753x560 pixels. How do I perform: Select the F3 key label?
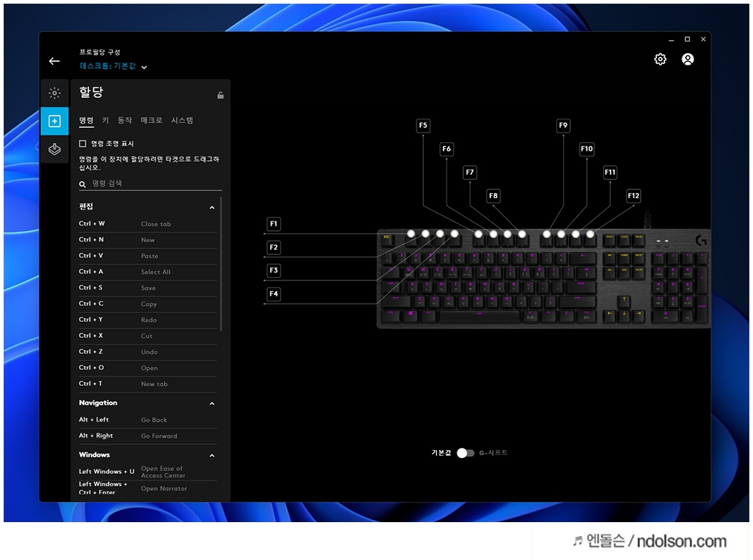point(274,270)
